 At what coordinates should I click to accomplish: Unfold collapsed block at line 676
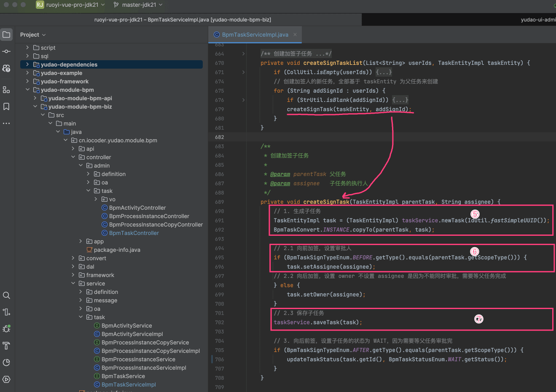point(243,100)
